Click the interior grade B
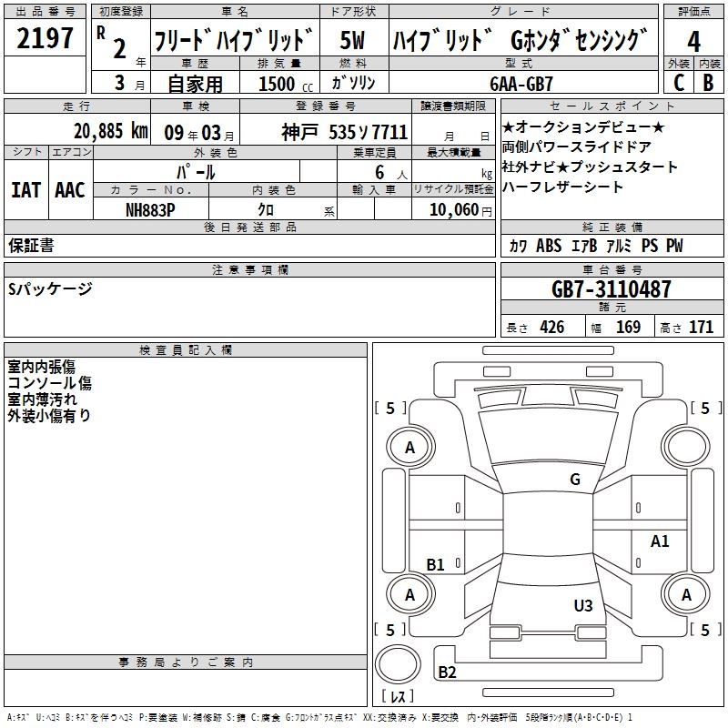 click(x=708, y=82)
